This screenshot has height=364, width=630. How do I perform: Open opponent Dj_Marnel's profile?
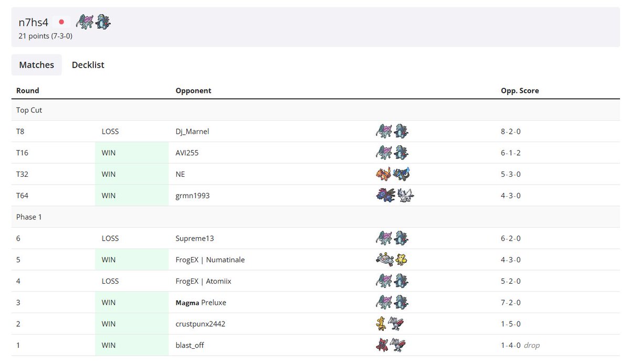click(x=192, y=132)
